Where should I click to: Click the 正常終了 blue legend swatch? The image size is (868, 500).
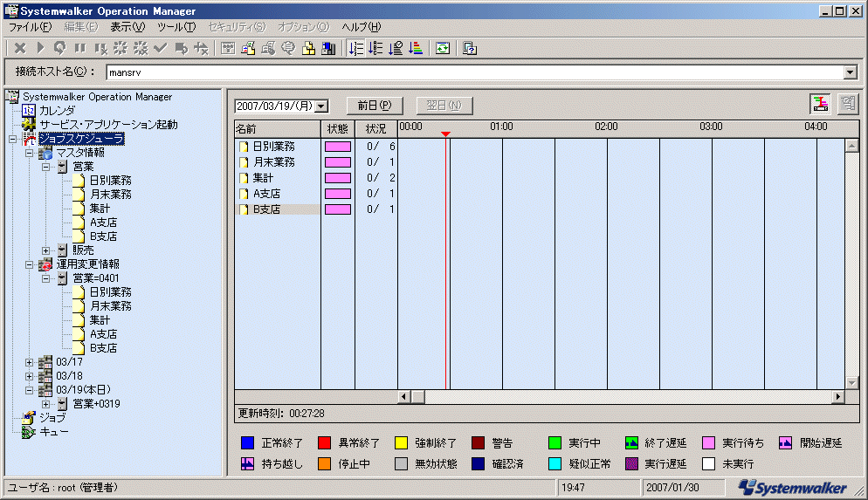(x=247, y=443)
